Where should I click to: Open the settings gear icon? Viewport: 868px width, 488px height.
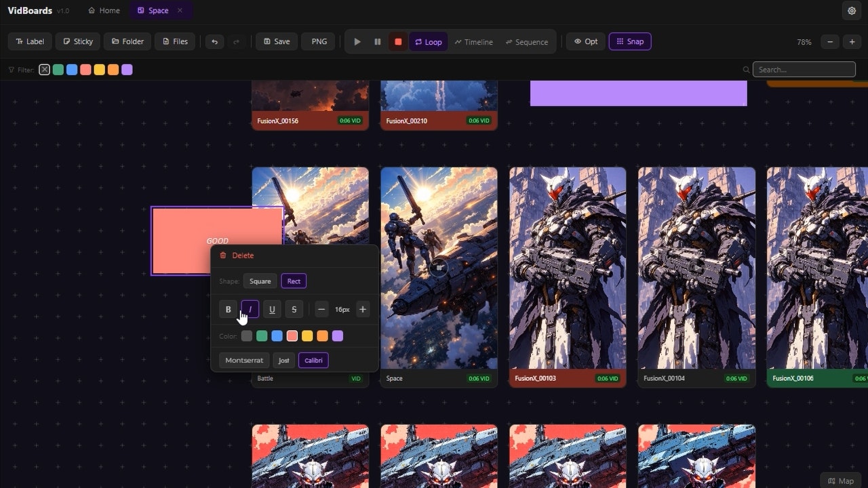(x=852, y=11)
